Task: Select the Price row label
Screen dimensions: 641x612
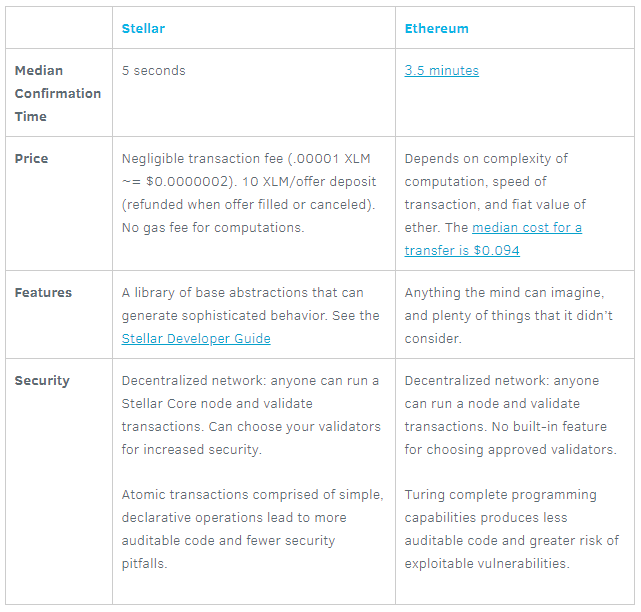Action: (x=31, y=158)
